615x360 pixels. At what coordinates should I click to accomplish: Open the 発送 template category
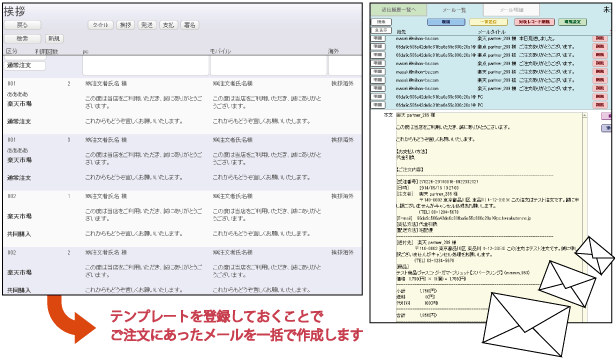(x=147, y=25)
